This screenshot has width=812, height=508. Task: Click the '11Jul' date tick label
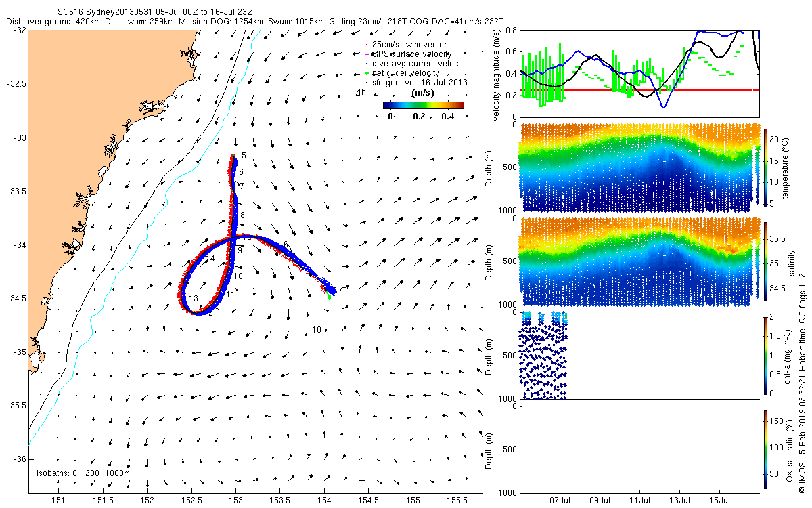640,499
